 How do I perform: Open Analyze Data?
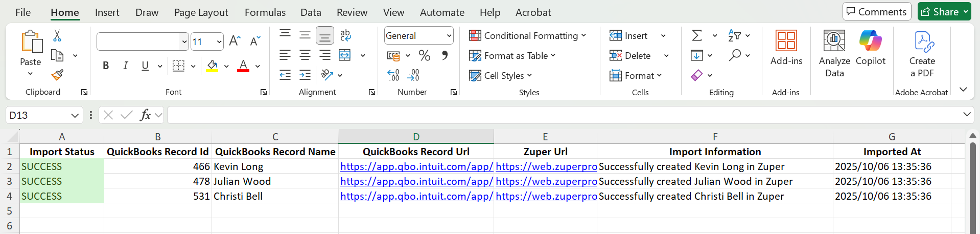click(x=834, y=53)
